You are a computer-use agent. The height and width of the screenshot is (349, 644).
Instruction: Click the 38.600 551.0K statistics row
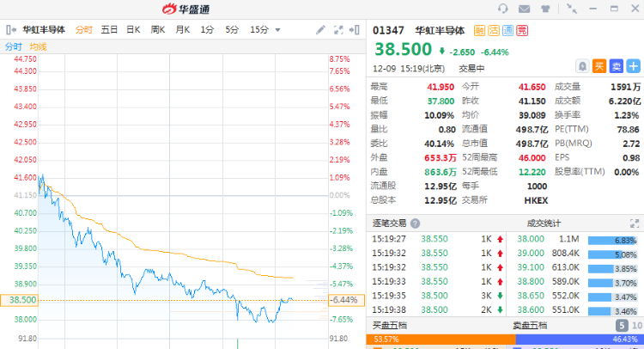coord(577,310)
